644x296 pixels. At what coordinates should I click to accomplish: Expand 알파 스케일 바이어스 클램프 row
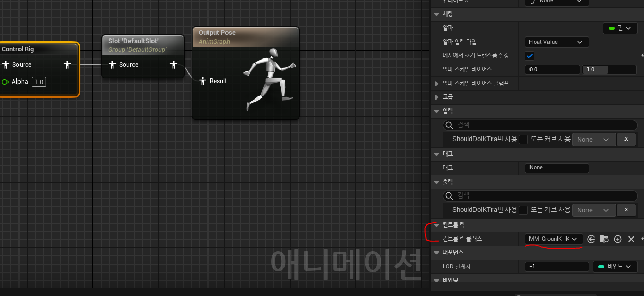437,83
